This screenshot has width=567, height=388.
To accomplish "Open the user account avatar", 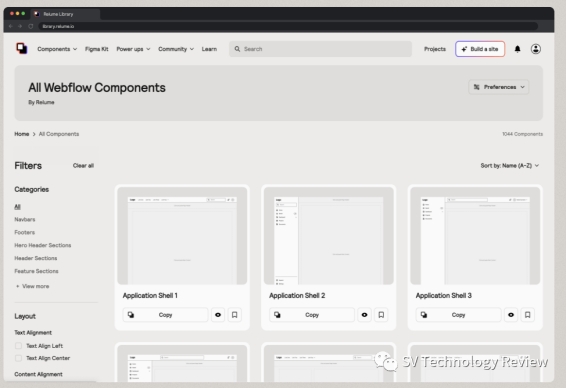I will point(536,49).
